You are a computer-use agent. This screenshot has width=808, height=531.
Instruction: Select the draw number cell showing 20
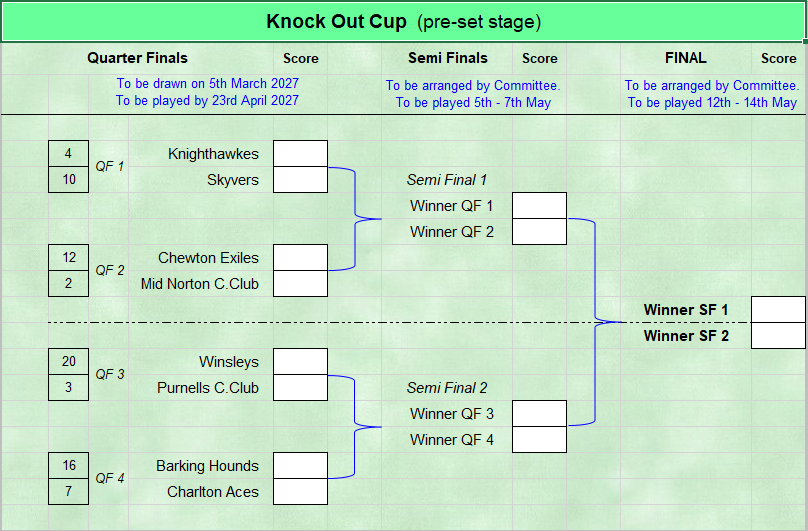[x=69, y=362]
